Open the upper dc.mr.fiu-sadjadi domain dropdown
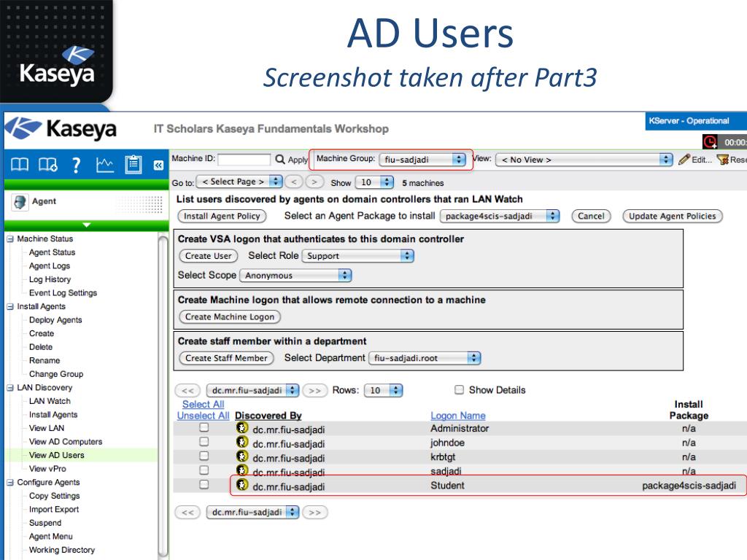This screenshot has height=560, width=747. 252,391
